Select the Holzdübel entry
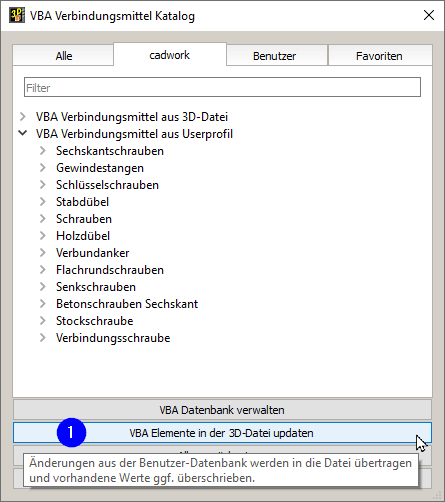This screenshot has height=502, width=445. (x=83, y=236)
